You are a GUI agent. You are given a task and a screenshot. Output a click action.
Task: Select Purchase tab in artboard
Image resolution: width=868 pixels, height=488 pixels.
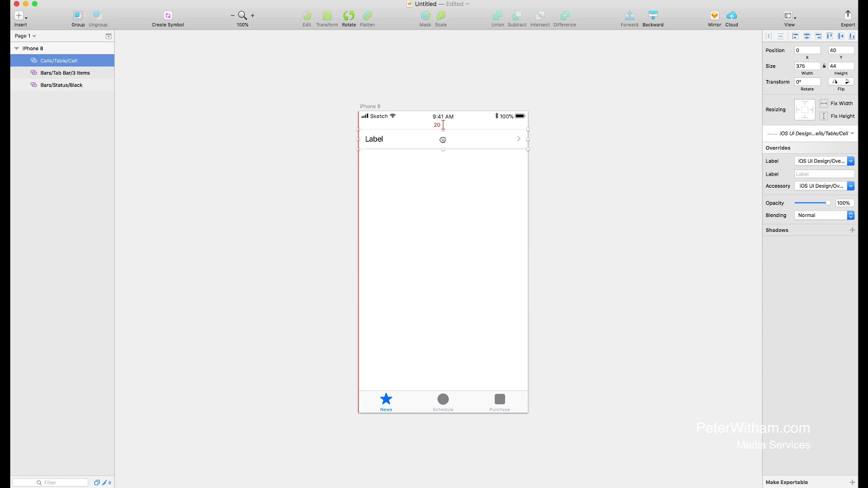coord(500,402)
